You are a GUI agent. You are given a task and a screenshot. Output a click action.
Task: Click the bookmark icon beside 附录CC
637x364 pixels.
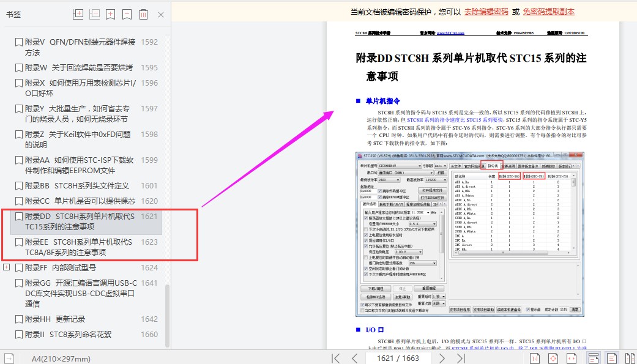(x=19, y=201)
